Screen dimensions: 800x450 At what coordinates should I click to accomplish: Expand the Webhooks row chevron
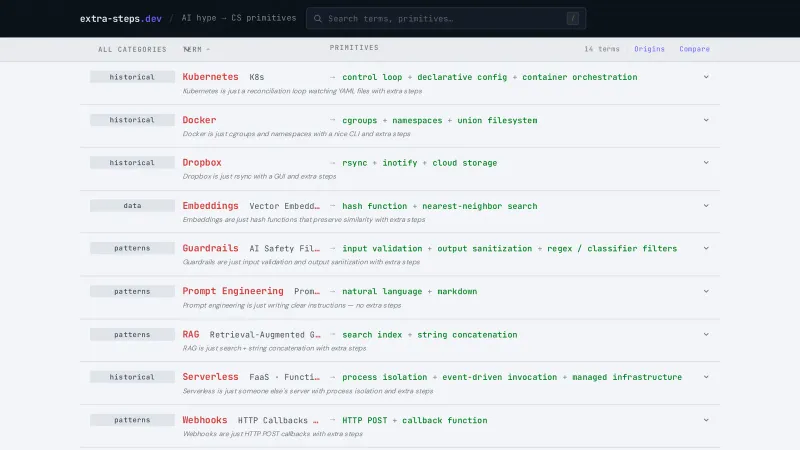706,420
